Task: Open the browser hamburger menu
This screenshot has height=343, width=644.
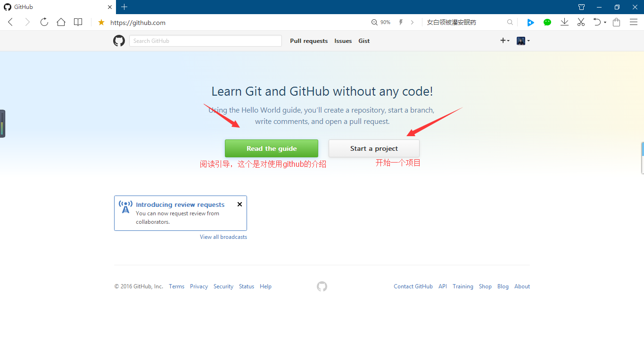Action: 634,22
